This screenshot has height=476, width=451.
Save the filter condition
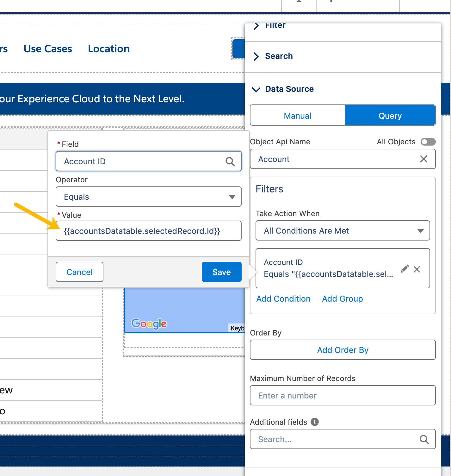click(x=221, y=272)
